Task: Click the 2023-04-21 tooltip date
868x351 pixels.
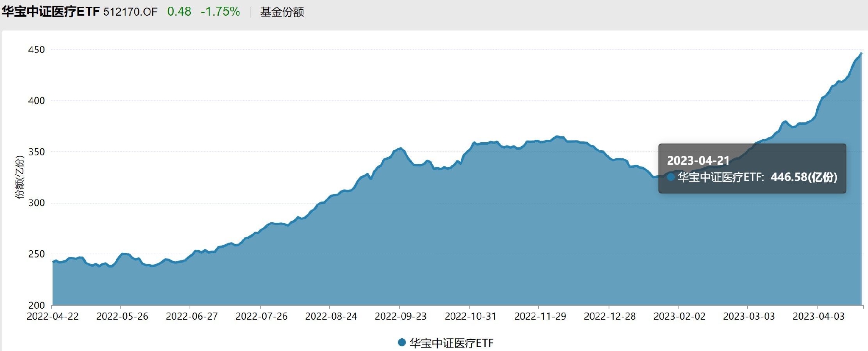Action: 698,160
